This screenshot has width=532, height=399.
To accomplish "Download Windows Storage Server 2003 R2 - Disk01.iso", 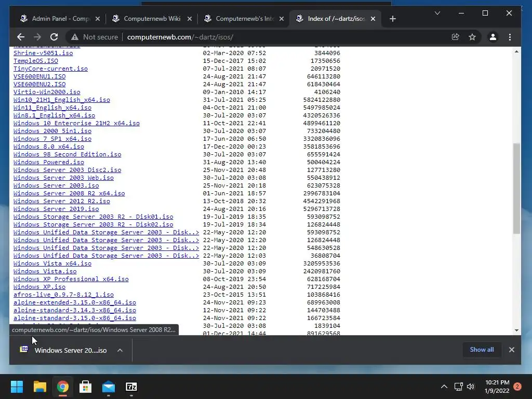I will point(94,217).
